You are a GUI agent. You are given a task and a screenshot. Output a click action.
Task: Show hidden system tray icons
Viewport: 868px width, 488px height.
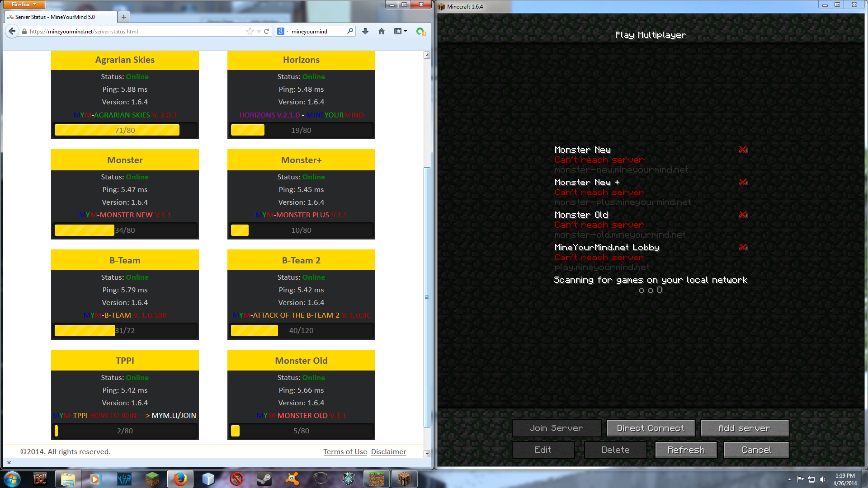(x=789, y=479)
